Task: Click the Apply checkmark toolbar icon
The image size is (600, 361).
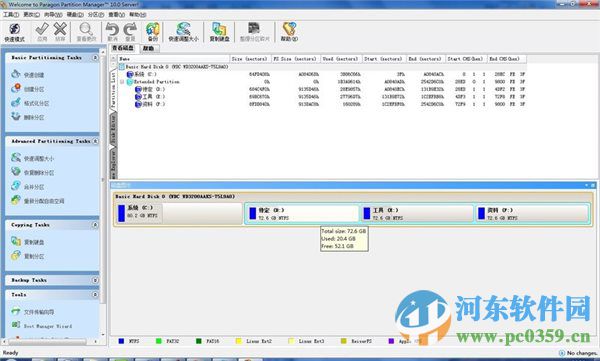Action: (42, 32)
